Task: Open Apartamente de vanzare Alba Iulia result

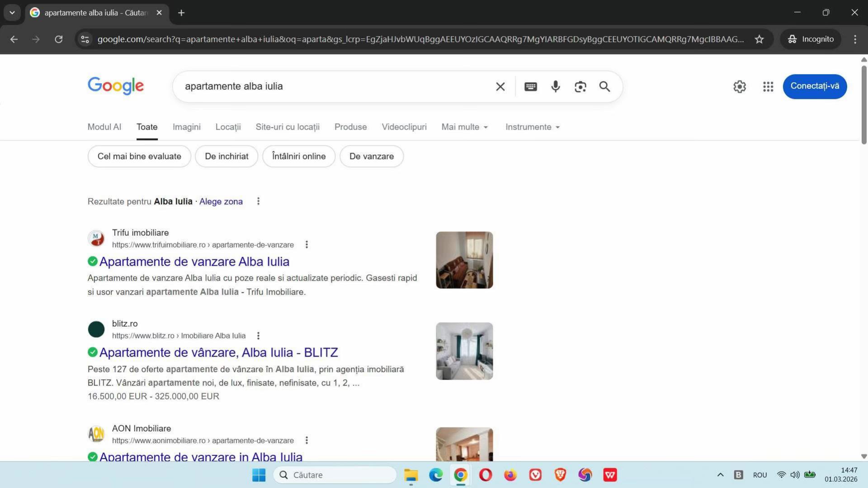Action: tap(194, 262)
